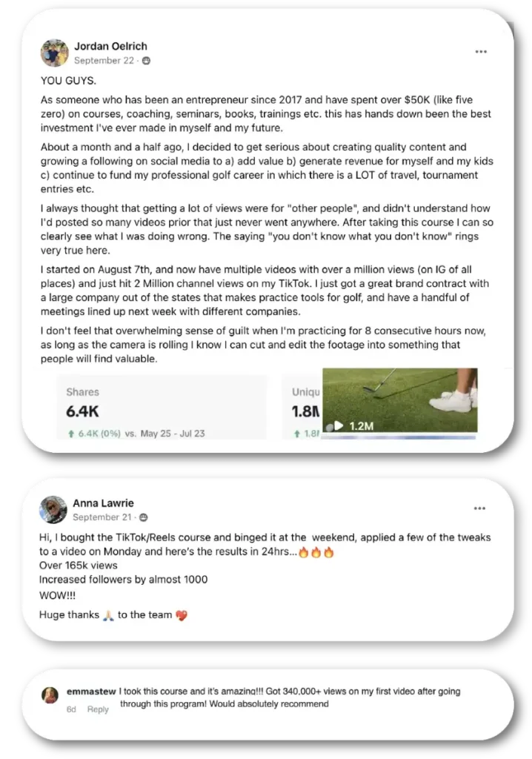Click the emmastew username in the comment
532x759 pixels.
(90, 692)
